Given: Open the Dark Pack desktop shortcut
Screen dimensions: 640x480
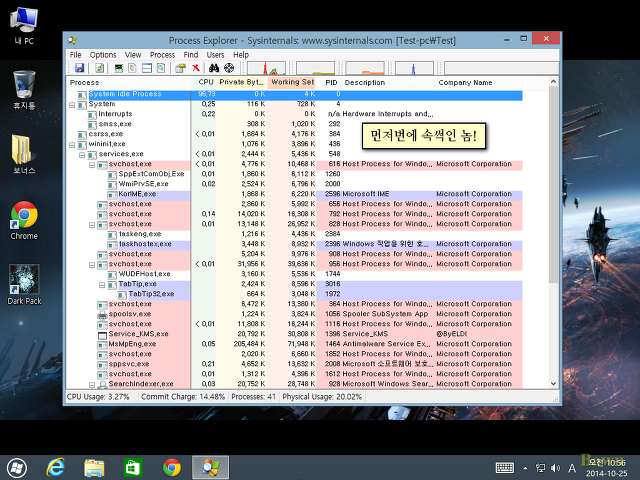Looking at the screenshot, I should click(24, 285).
